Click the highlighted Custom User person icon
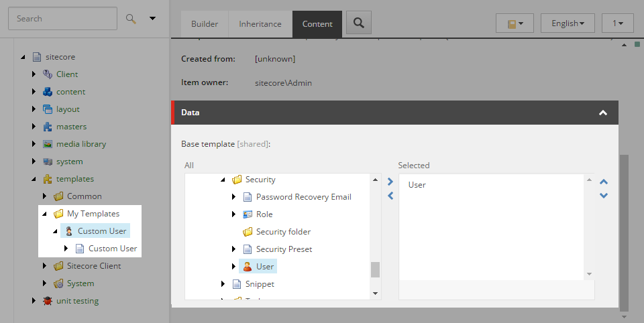This screenshot has height=323, width=644. [x=69, y=231]
